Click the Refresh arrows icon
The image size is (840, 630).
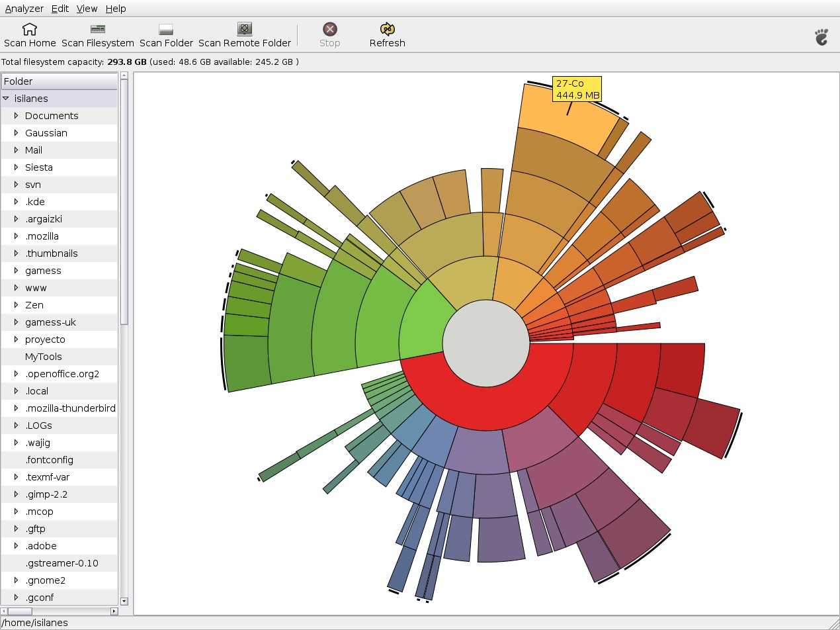tap(387, 29)
